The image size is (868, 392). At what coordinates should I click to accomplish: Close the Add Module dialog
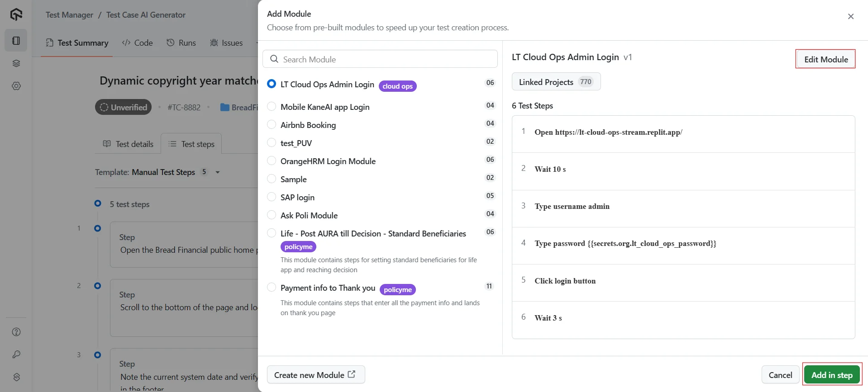coord(851,16)
